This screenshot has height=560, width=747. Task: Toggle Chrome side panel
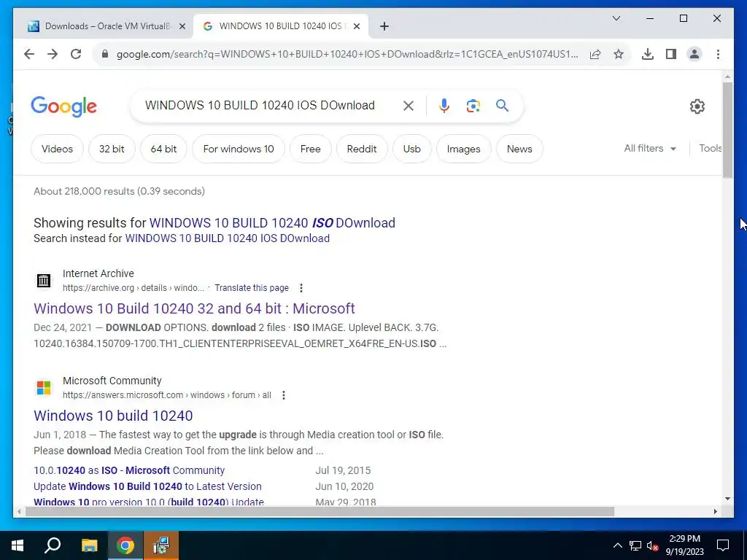[x=671, y=54]
